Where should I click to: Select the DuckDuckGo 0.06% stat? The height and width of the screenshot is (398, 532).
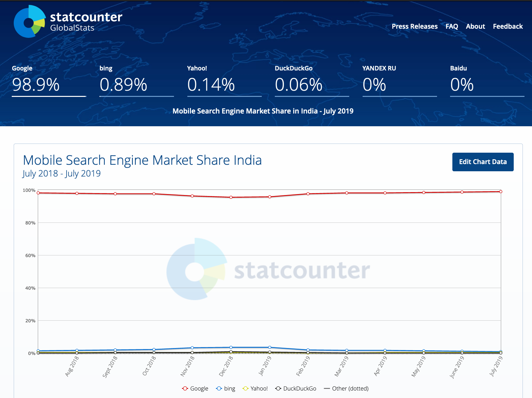pos(312,80)
